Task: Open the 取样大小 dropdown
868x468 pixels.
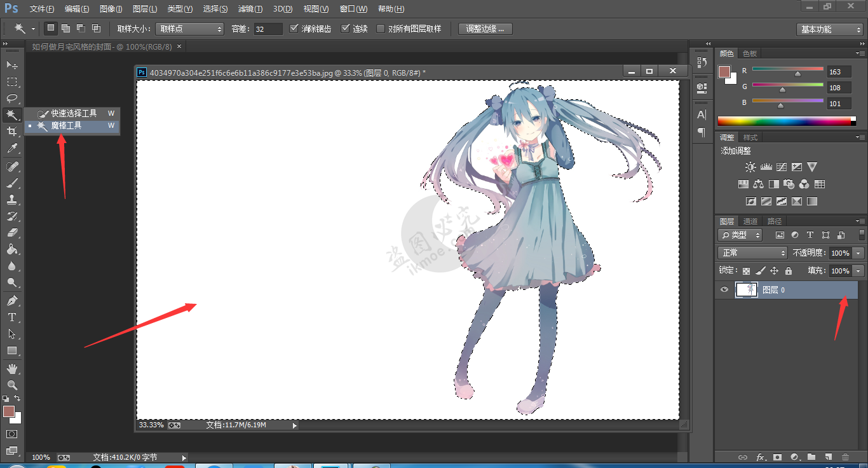Action: point(189,29)
